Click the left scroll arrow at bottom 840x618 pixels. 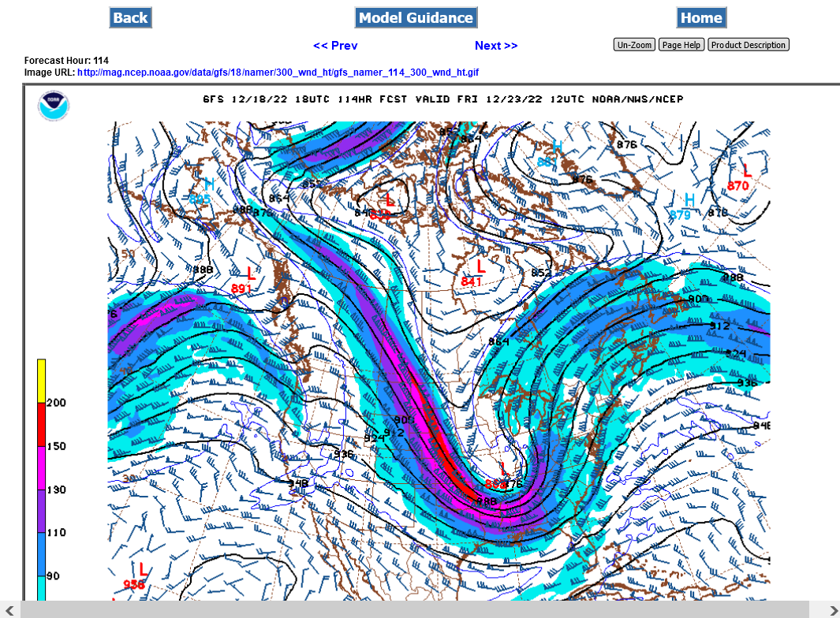pyautogui.click(x=9, y=610)
